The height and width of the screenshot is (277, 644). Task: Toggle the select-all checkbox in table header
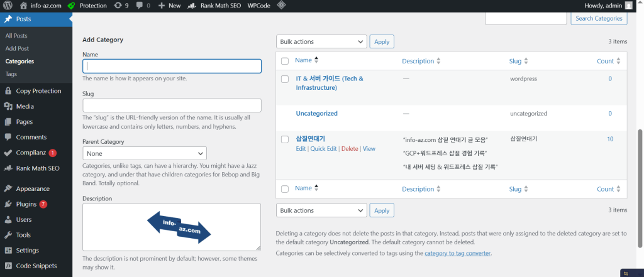[285, 61]
